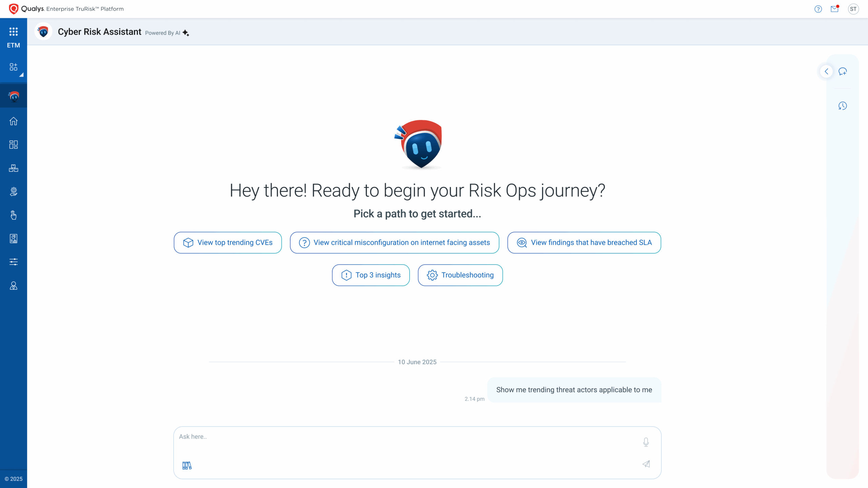Open the add-widgets module switcher icon

coord(14,67)
